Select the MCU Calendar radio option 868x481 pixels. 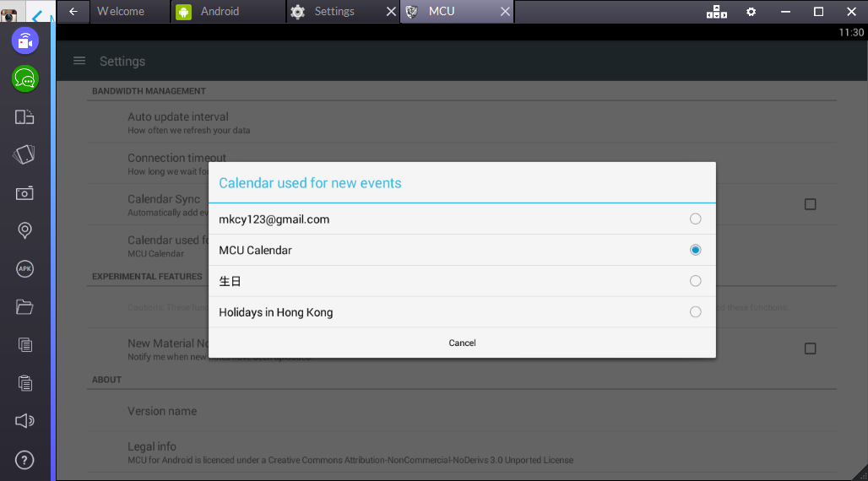[695, 250]
